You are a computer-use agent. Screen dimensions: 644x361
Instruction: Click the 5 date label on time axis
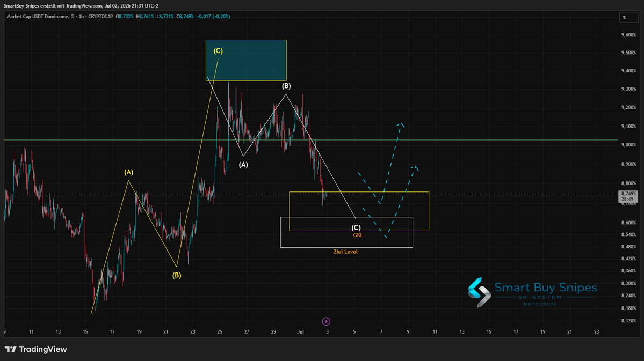click(x=354, y=332)
